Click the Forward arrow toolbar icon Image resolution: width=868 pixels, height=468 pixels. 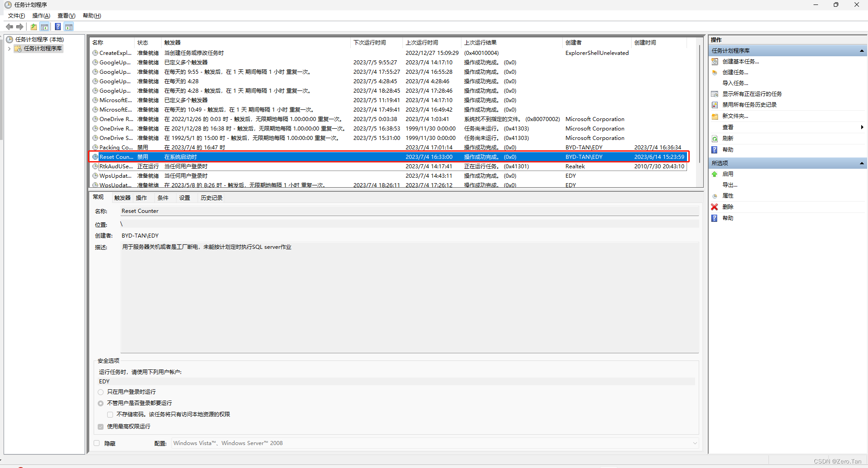(20, 27)
